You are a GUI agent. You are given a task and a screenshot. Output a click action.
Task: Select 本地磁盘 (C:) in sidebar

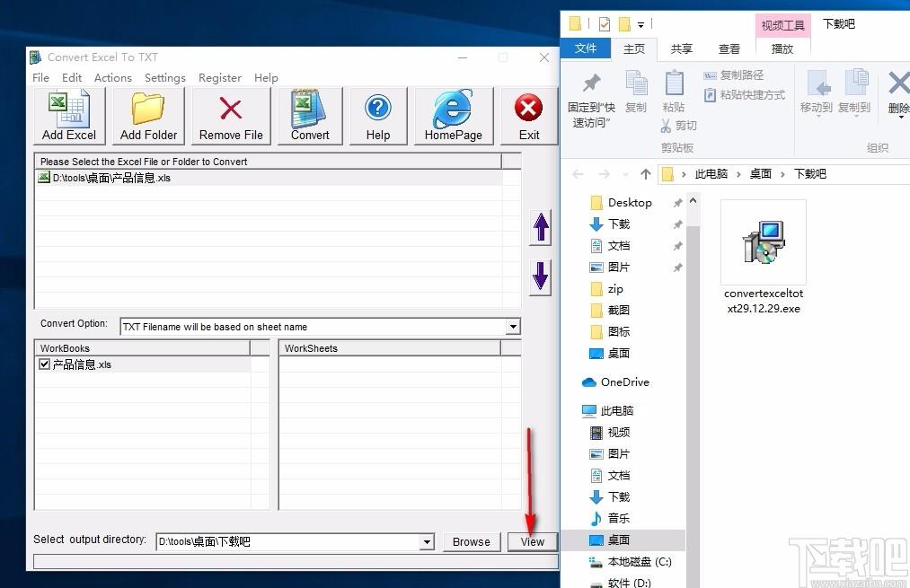click(x=631, y=561)
